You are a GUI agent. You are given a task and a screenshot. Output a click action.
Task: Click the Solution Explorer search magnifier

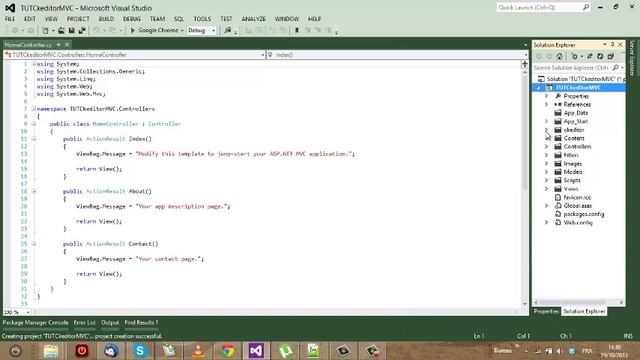coord(616,67)
